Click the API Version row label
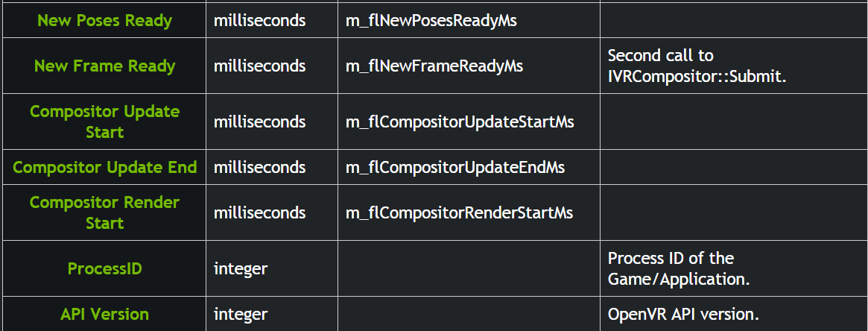The image size is (868, 331). (104, 314)
